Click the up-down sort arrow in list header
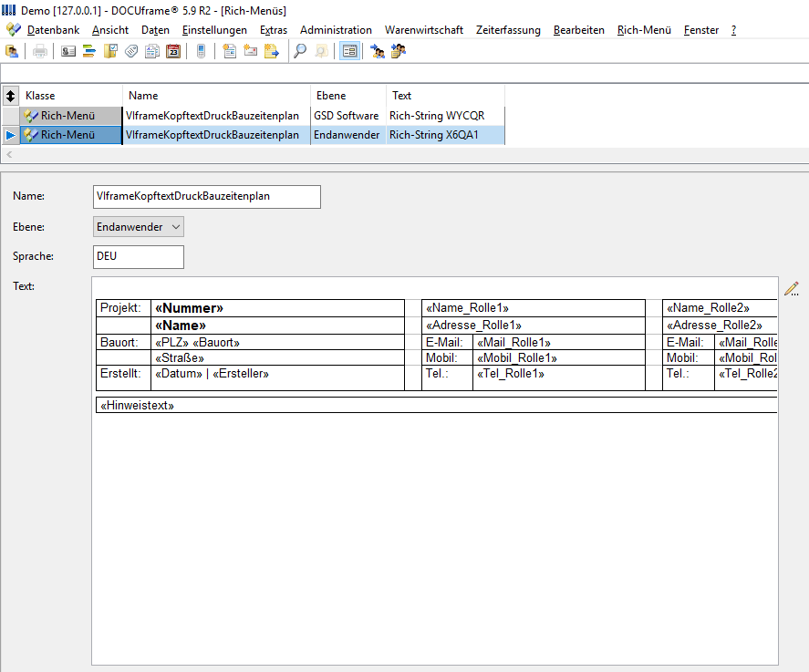 10,96
